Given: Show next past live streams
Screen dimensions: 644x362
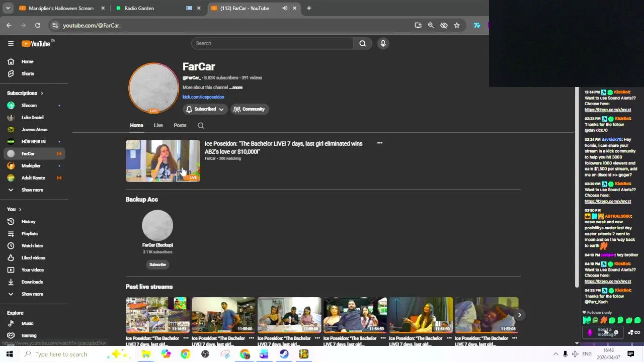Looking at the screenshot, I should [519, 315].
